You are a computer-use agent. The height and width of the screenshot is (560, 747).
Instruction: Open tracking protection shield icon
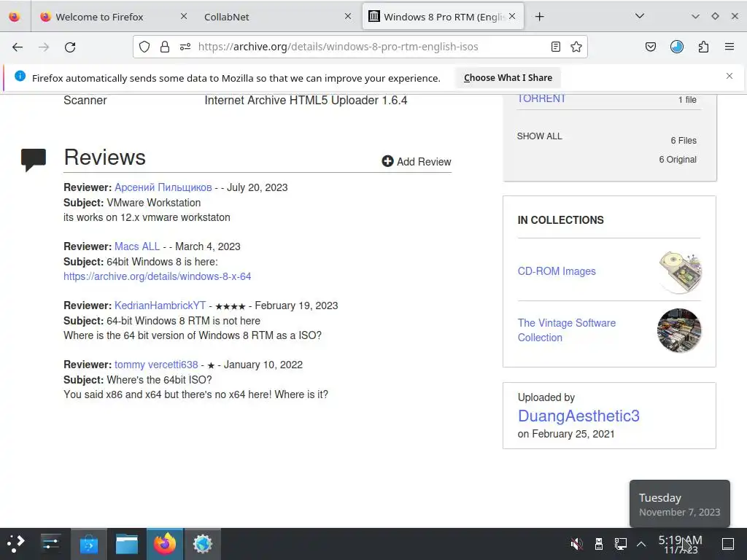pos(144,47)
